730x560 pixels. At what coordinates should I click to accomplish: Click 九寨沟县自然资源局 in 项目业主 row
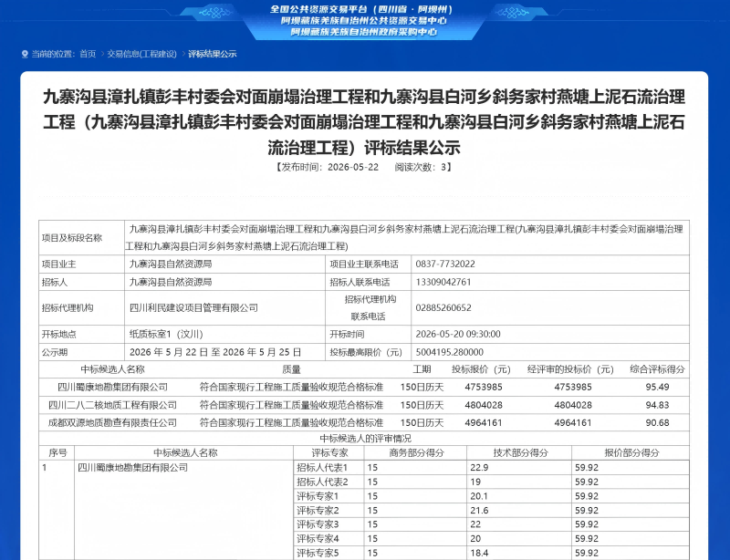click(171, 264)
